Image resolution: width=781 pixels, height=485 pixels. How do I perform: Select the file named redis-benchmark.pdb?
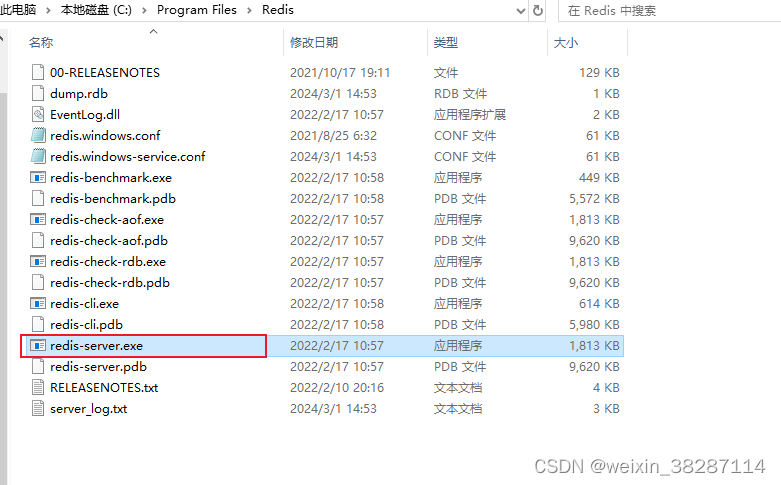pyautogui.click(x=113, y=199)
